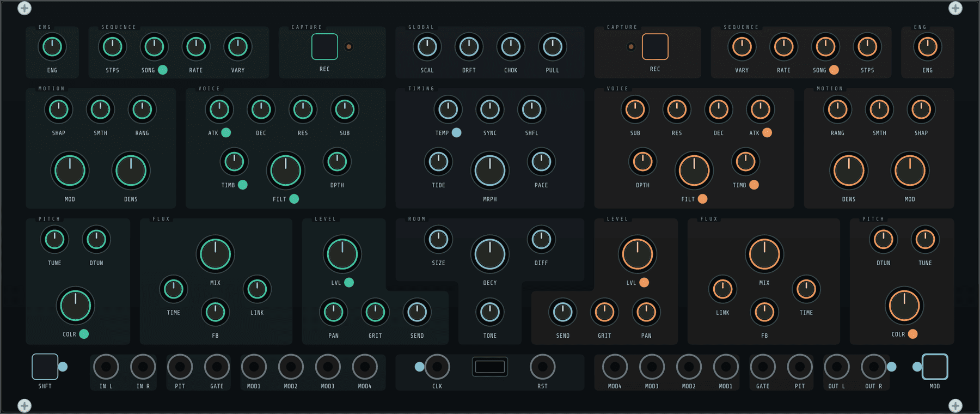The height and width of the screenshot is (414, 980).
Task: Click the MOD square button
Action: pos(935,367)
